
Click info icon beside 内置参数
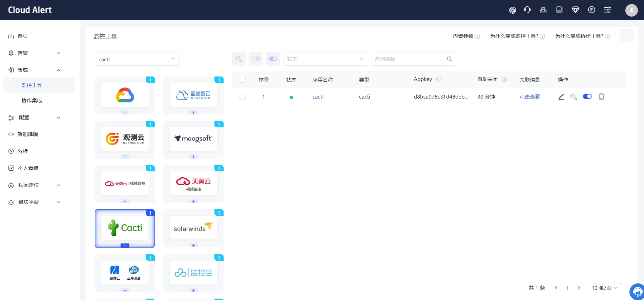(477, 36)
